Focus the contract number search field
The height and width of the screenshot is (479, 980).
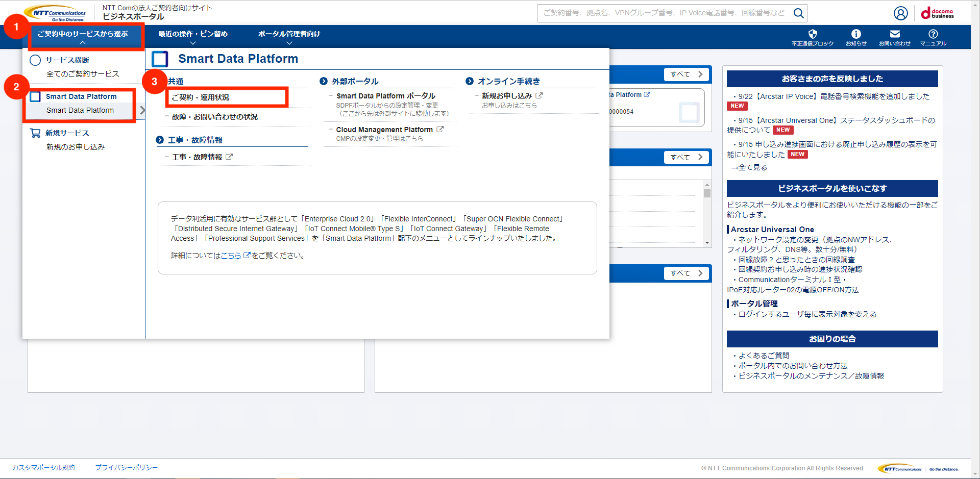click(664, 13)
